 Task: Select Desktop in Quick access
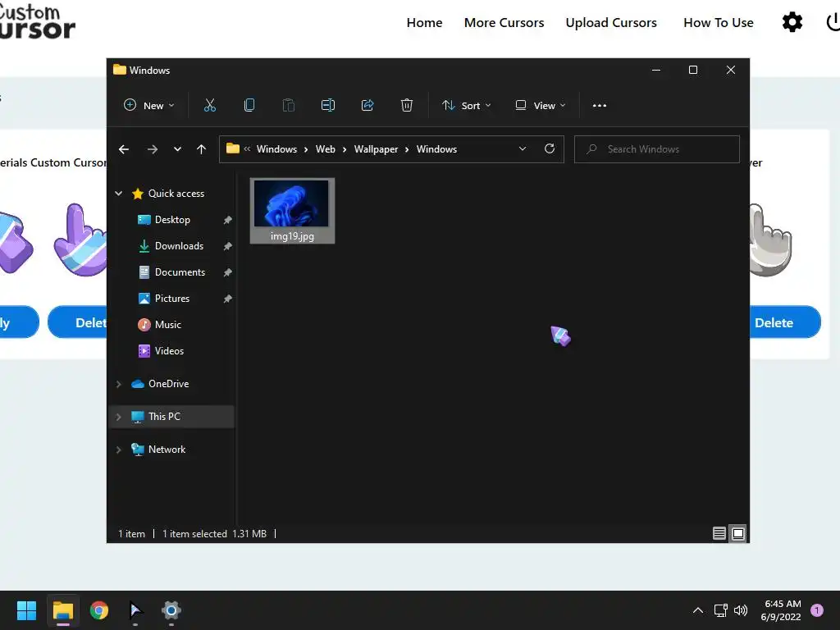coord(172,220)
